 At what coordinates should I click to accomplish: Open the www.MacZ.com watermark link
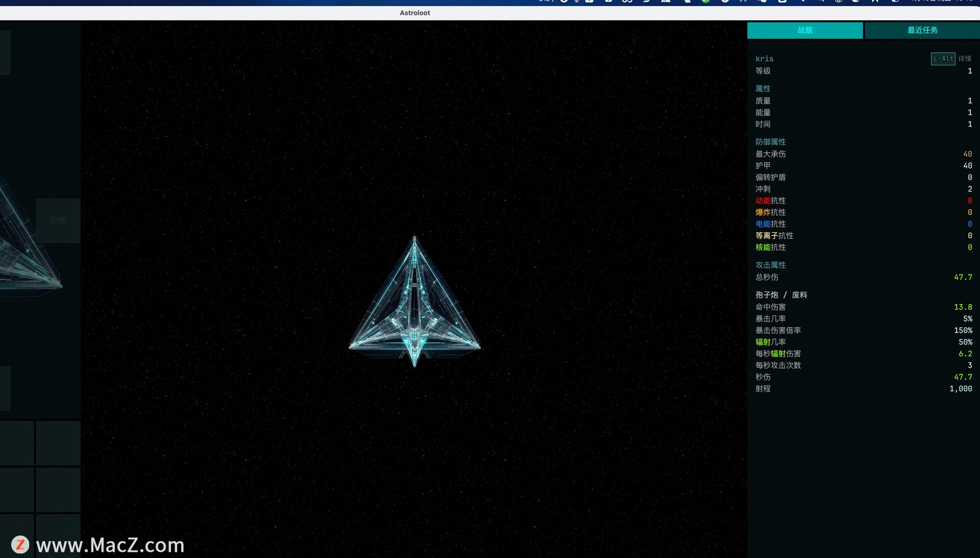pyautogui.click(x=110, y=545)
